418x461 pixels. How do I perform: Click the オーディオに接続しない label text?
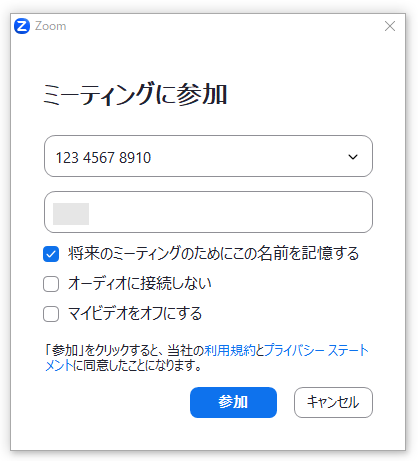(x=140, y=284)
